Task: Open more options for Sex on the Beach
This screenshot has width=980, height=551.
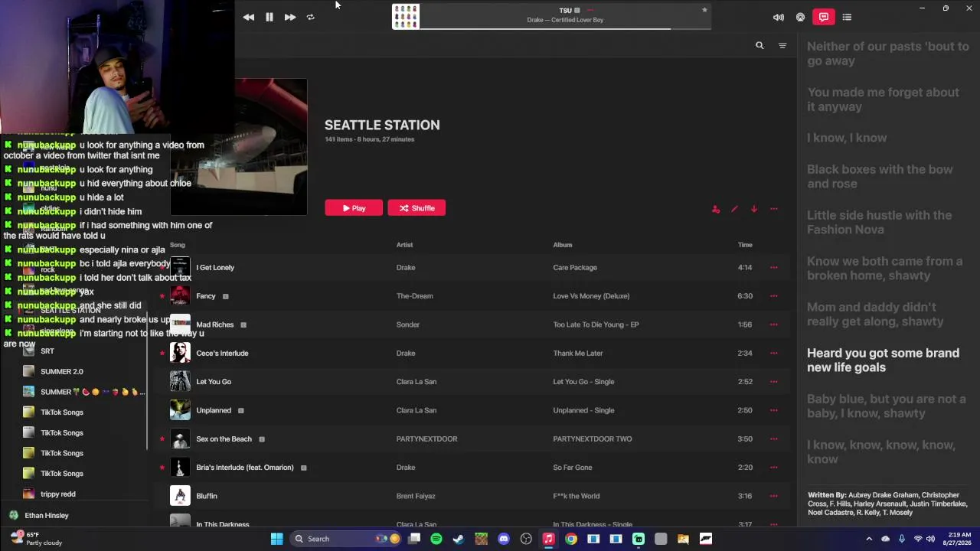Action: [774, 439]
